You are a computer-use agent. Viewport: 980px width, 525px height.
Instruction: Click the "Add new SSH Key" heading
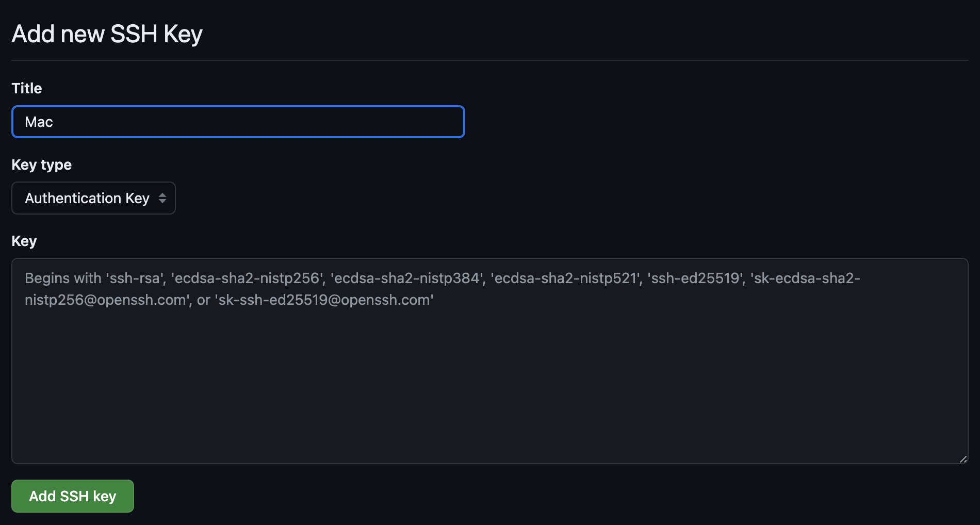107,34
